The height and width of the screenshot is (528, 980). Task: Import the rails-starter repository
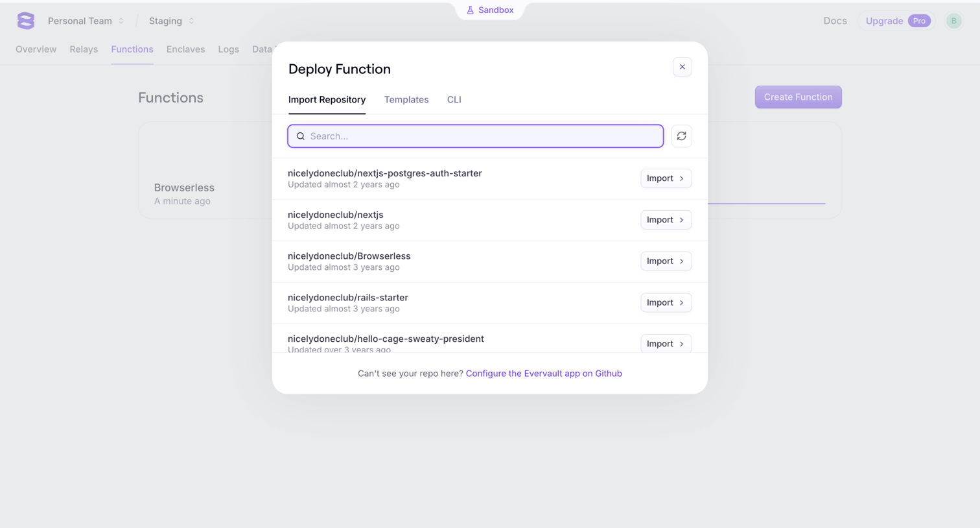click(666, 302)
